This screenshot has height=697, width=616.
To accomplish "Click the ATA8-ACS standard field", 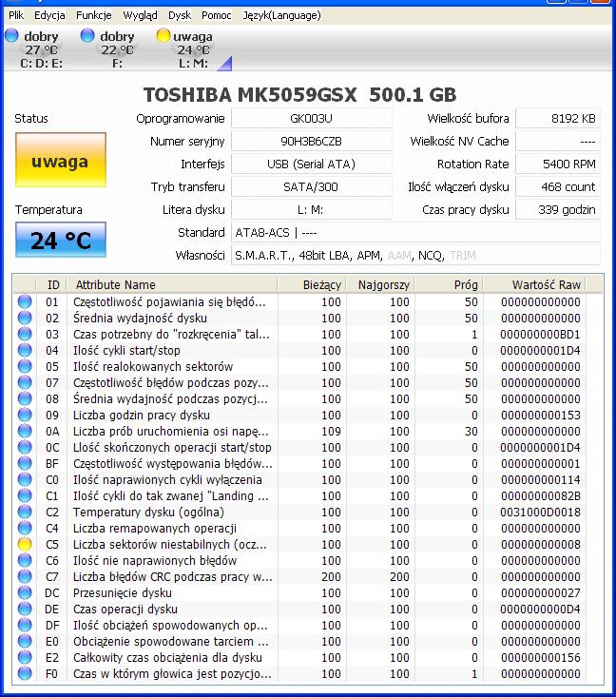I will point(415,232).
